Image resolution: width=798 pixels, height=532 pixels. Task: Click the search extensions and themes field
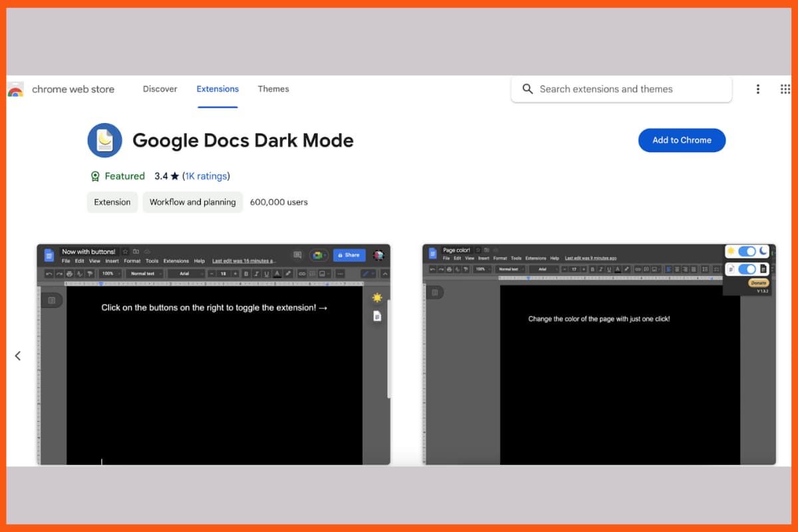click(x=621, y=89)
